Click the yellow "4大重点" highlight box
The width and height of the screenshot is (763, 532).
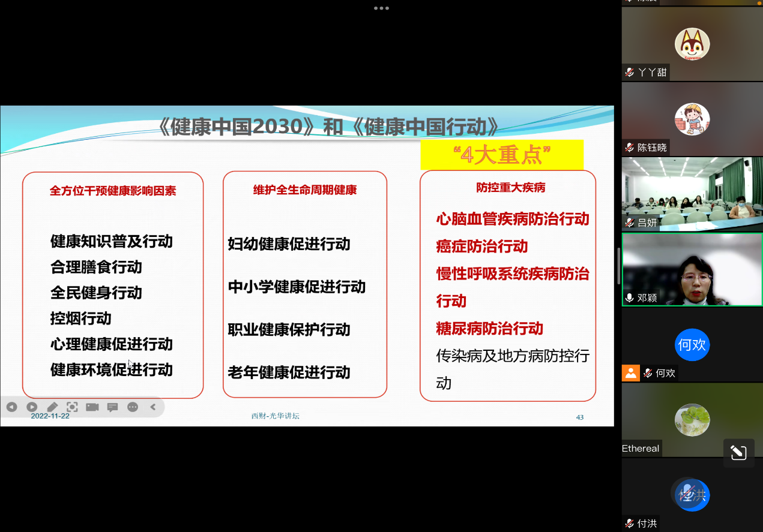502,155
